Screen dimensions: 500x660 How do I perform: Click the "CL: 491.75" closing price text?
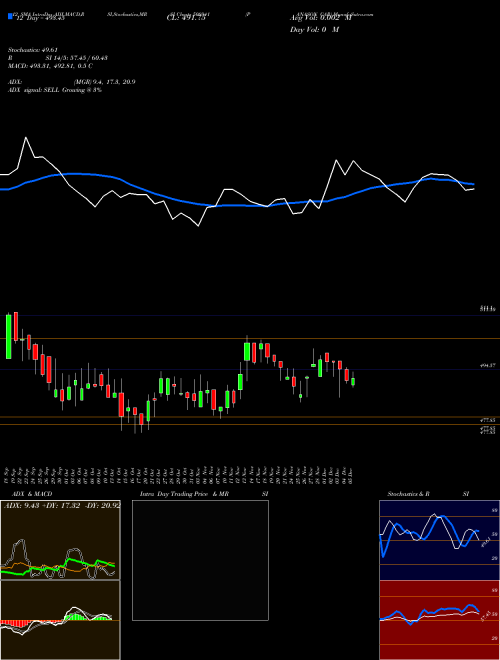[186, 18]
